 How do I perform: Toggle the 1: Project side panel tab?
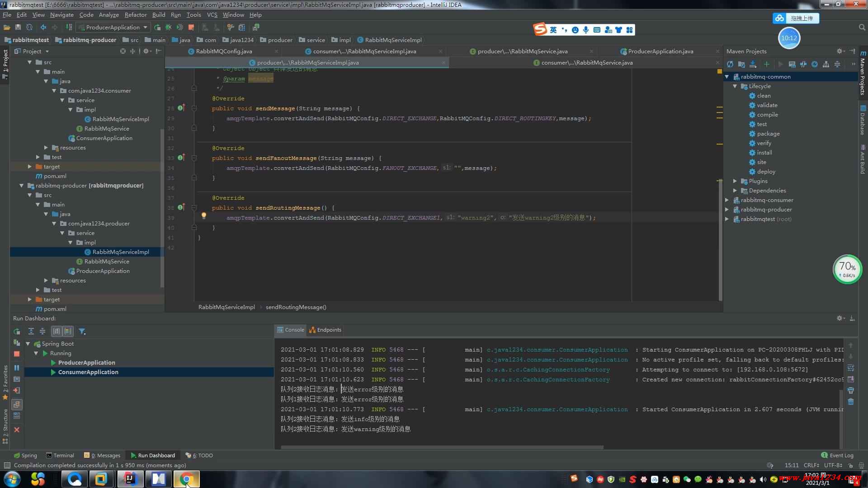(5, 64)
